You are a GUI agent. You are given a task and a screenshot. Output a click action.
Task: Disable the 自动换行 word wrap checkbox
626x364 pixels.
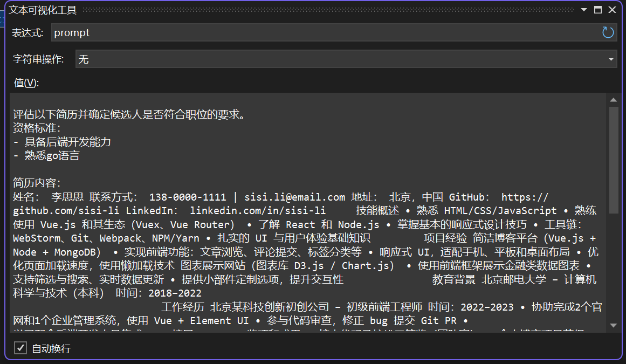click(20, 348)
